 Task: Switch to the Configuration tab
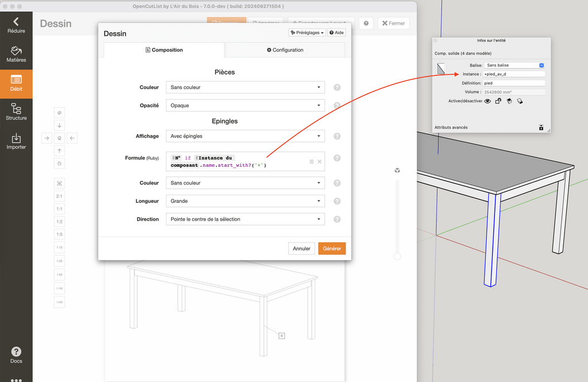pyautogui.click(x=285, y=50)
